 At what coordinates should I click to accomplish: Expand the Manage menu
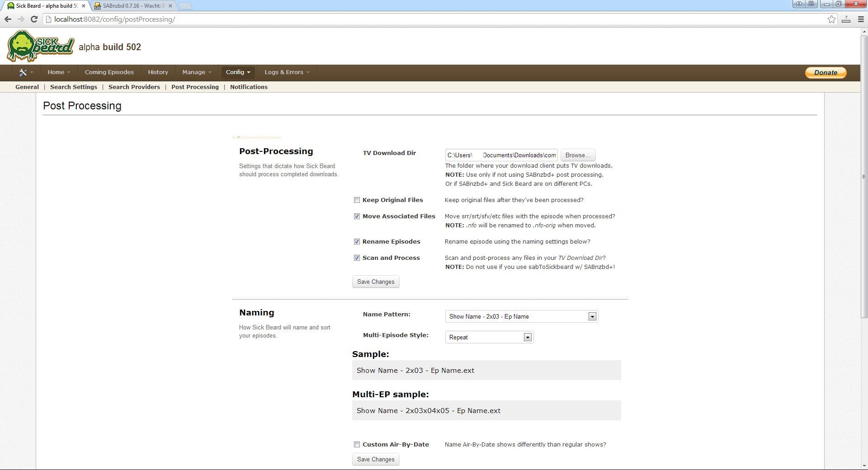tap(197, 72)
